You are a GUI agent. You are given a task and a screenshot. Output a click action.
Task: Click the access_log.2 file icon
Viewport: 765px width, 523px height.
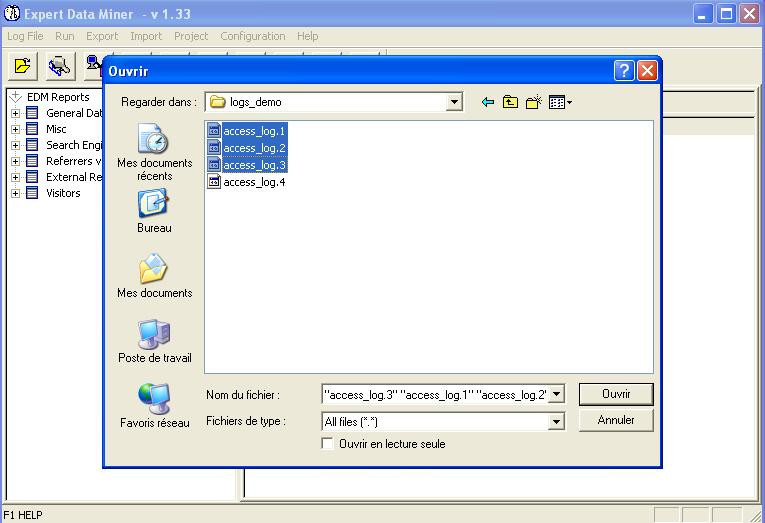coord(214,148)
